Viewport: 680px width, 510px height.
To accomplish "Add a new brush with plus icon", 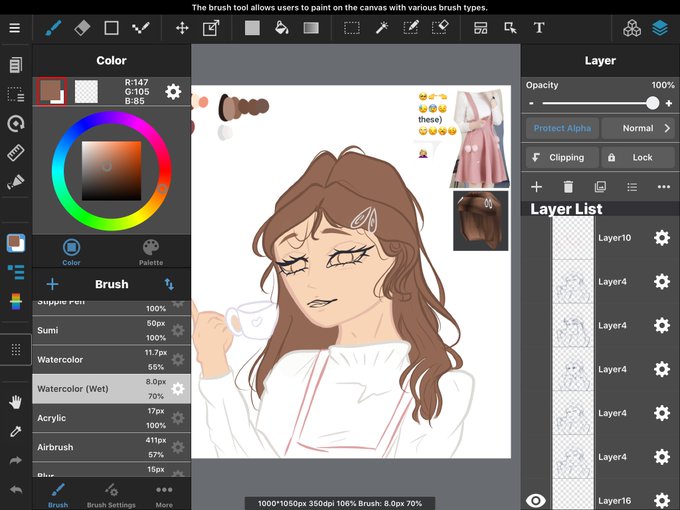I will point(52,284).
